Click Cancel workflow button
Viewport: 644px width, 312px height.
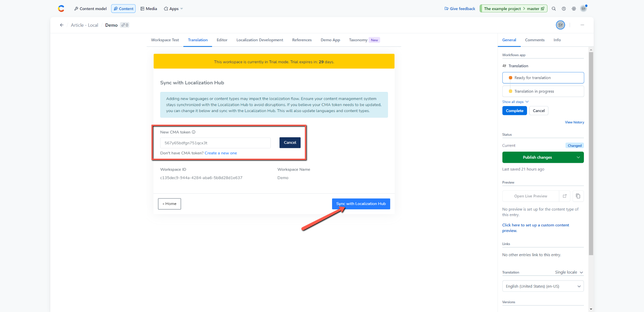click(x=539, y=111)
